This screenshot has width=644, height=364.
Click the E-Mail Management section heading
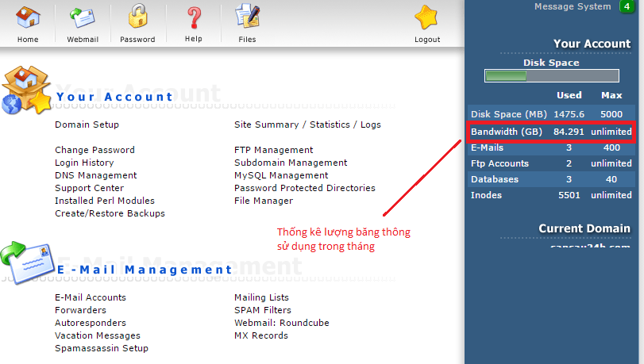(145, 270)
